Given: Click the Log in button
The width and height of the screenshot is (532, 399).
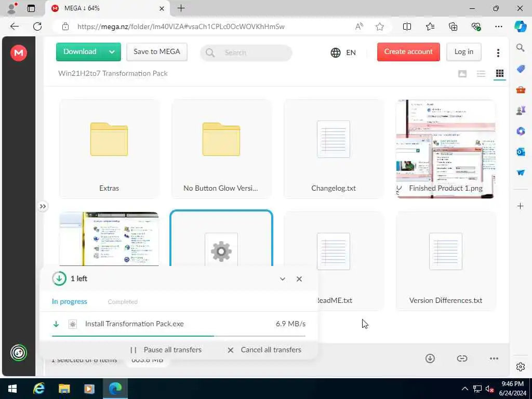Looking at the screenshot, I should (464, 51).
